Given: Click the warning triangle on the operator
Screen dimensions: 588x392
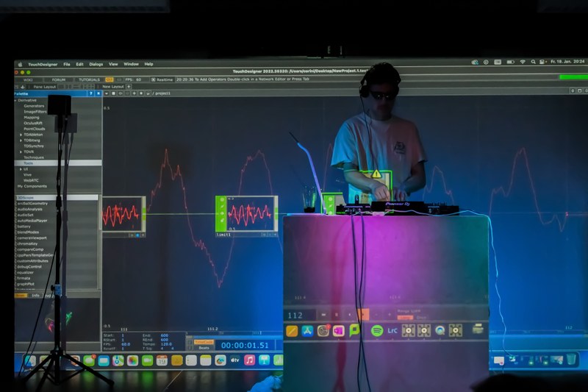Looking at the screenshot, I should coord(376,174).
